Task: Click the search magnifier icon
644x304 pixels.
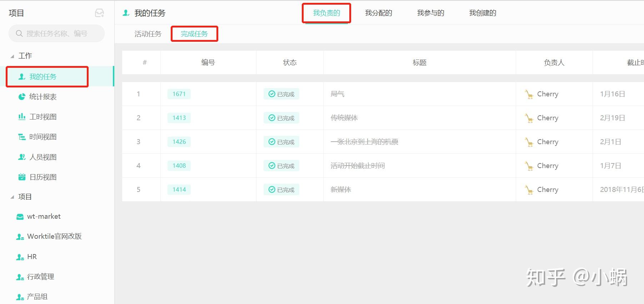Action: 19,34
